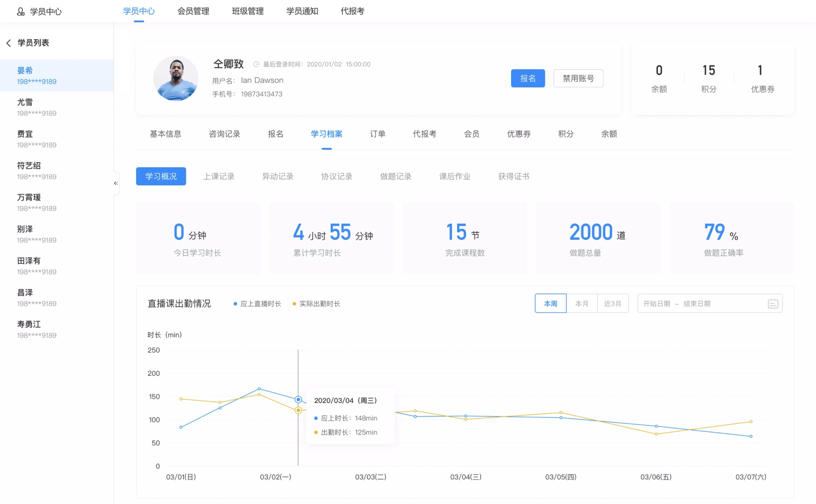816x504 pixels.
Task: Click the 学习档案 tab icon
Action: tap(327, 134)
